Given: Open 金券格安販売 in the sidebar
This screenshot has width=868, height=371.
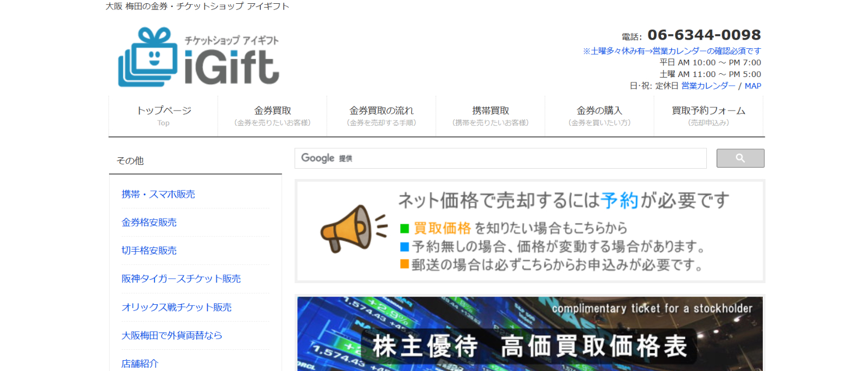Looking at the screenshot, I should [149, 222].
